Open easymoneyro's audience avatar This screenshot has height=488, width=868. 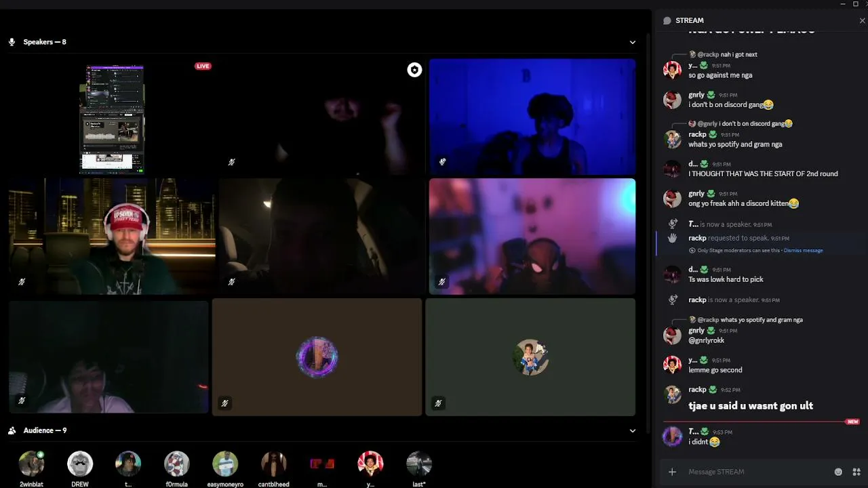pos(225,464)
